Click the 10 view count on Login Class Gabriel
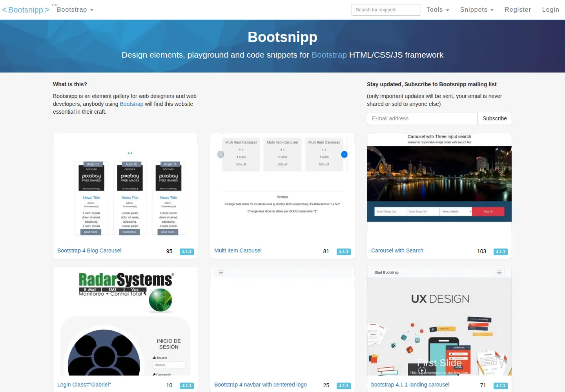 tap(169, 385)
